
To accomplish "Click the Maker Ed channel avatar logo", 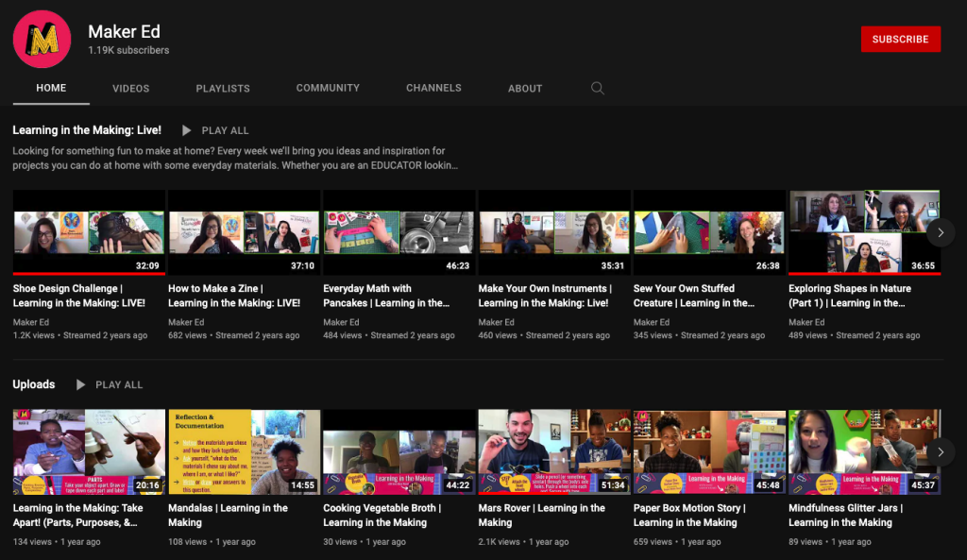I will [42, 39].
